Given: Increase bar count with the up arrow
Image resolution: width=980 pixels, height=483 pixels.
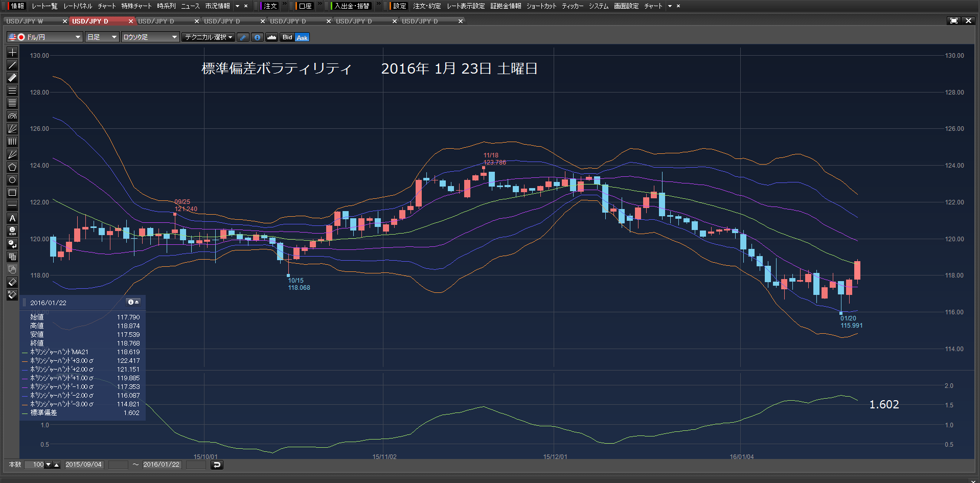Looking at the screenshot, I should [57, 465].
